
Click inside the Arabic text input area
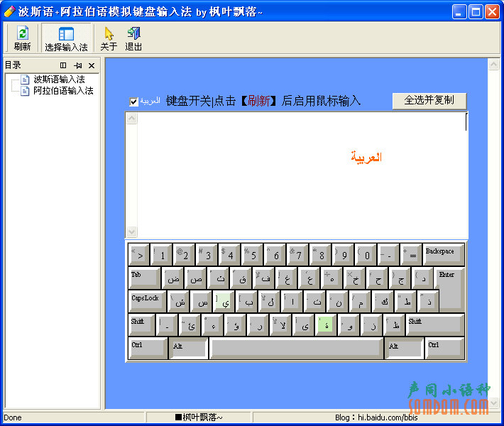[x=302, y=175]
